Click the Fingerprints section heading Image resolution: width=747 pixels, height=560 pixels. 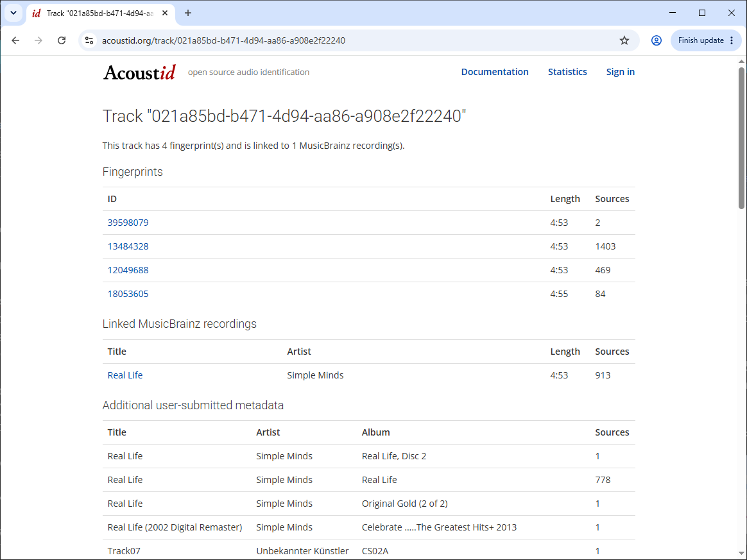click(132, 172)
